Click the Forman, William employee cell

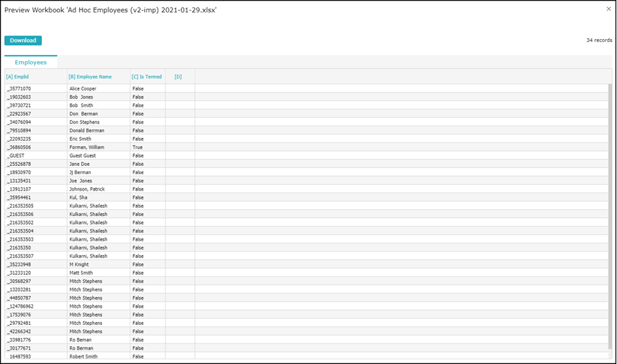tap(86, 147)
